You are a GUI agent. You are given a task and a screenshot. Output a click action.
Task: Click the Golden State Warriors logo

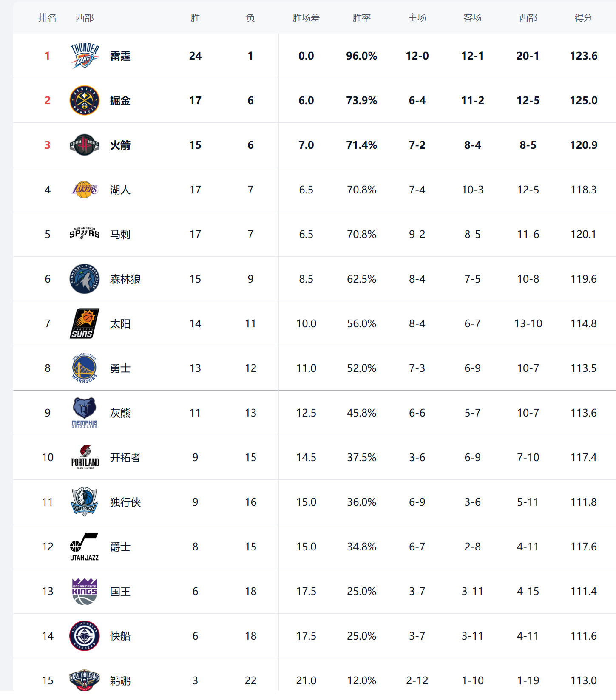pyautogui.click(x=84, y=368)
